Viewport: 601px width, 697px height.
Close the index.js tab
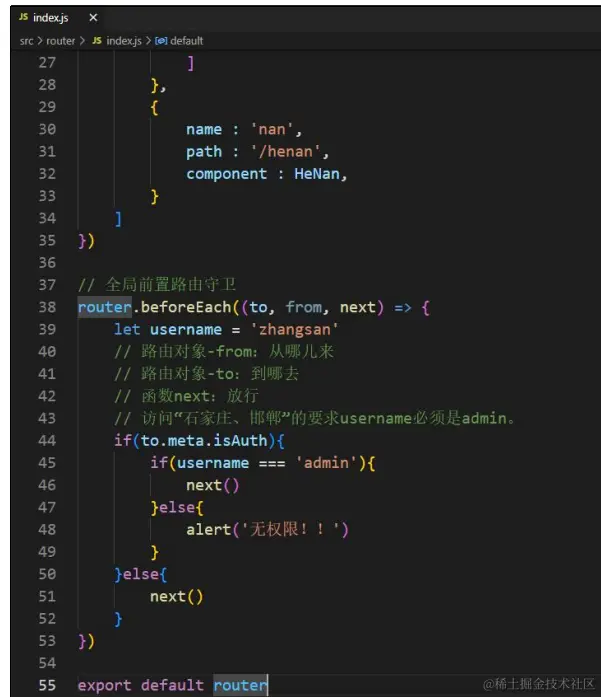coord(93,18)
